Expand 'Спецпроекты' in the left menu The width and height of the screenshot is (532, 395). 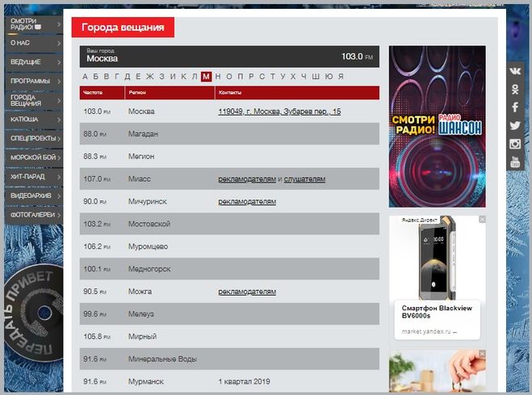pos(32,138)
